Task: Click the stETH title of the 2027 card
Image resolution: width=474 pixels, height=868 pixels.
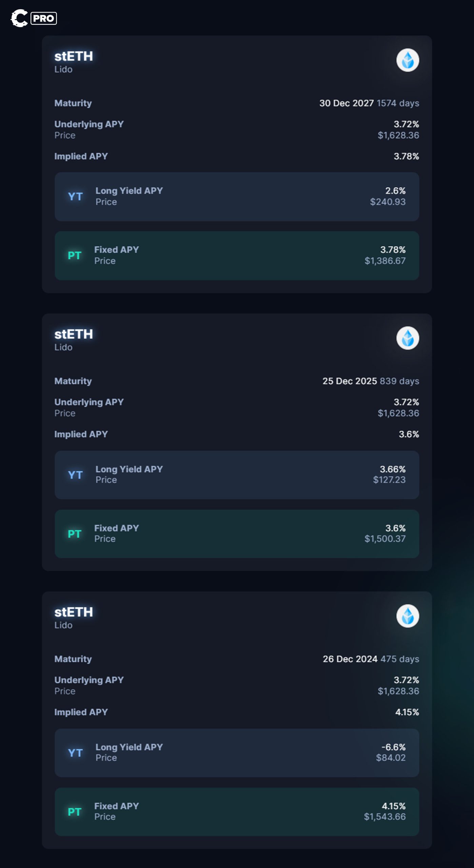Action: click(x=74, y=56)
